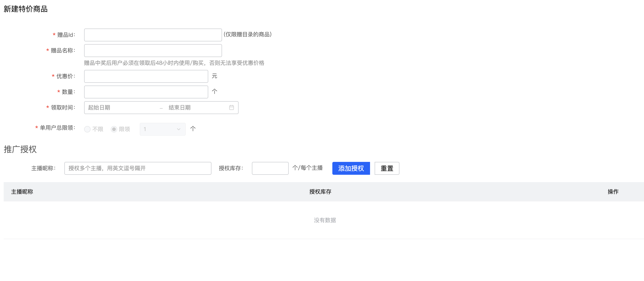
Task: Click the 推广授权 section heading
Action: tap(20, 149)
